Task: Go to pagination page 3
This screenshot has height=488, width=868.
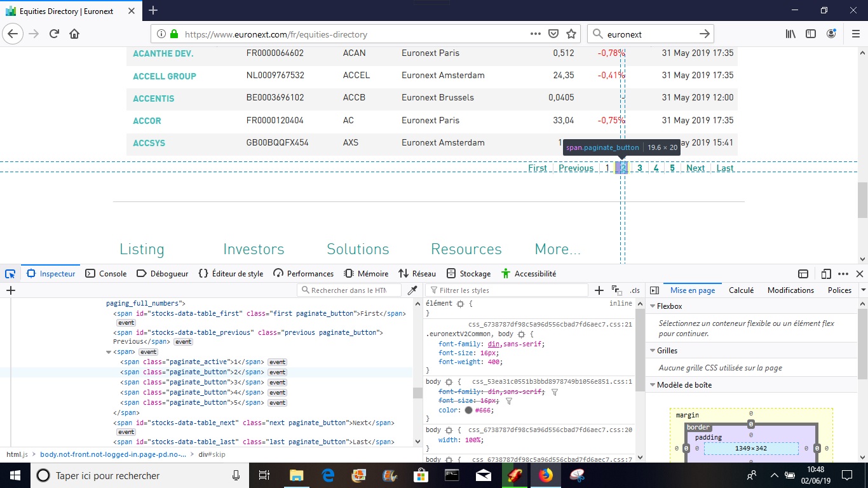Action: tap(640, 168)
